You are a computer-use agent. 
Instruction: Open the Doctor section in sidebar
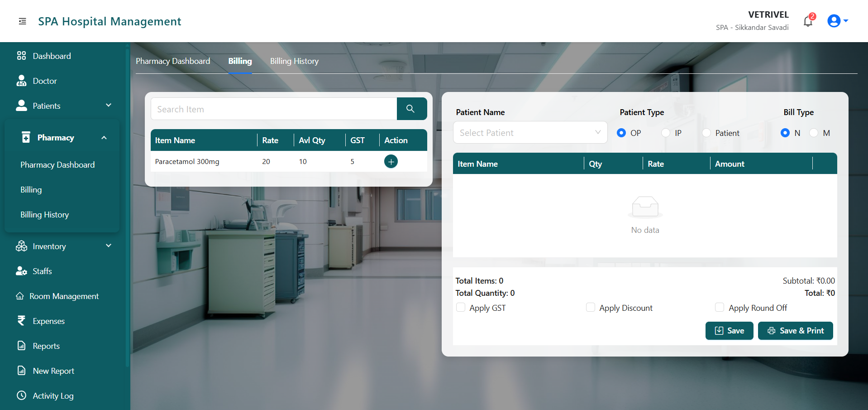45,81
